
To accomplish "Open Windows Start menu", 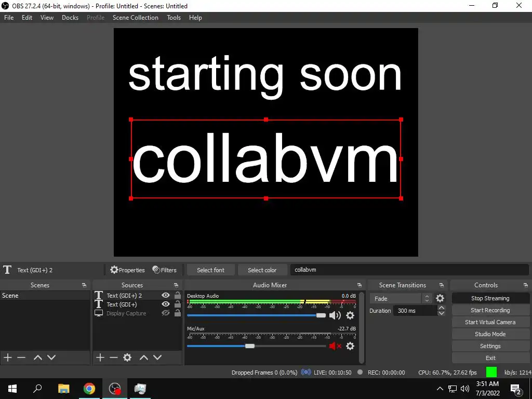I will tap(12, 389).
